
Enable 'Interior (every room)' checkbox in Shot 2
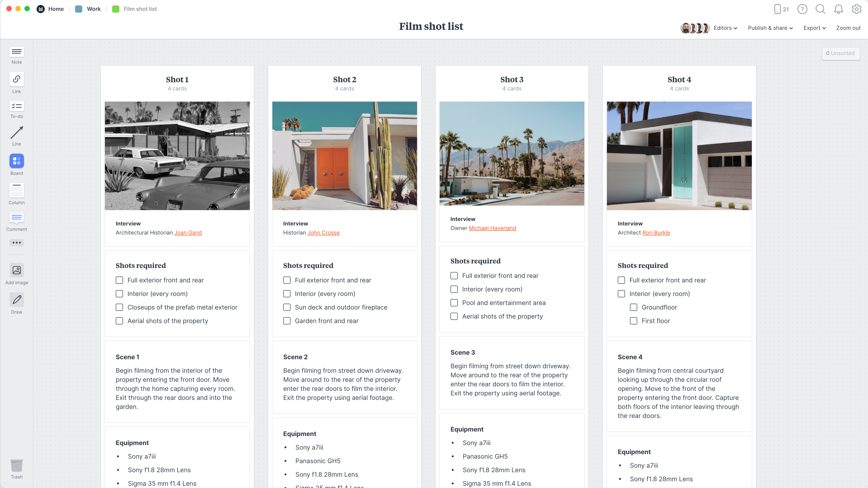287,293
